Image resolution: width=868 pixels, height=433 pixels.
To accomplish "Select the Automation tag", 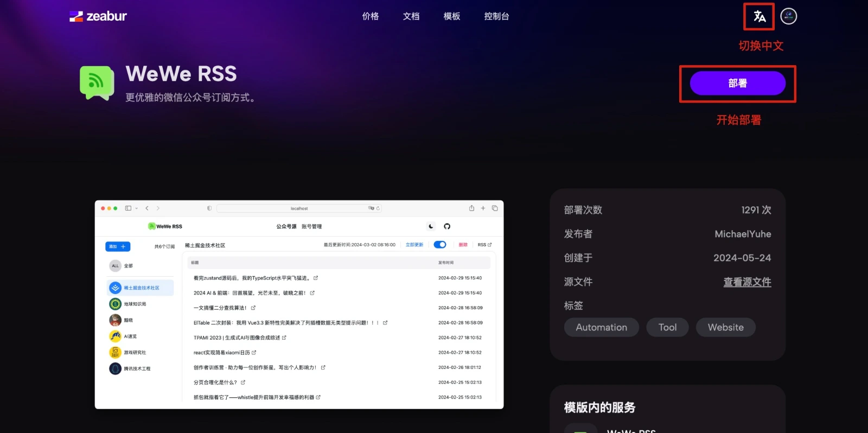I will pos(601,327).
